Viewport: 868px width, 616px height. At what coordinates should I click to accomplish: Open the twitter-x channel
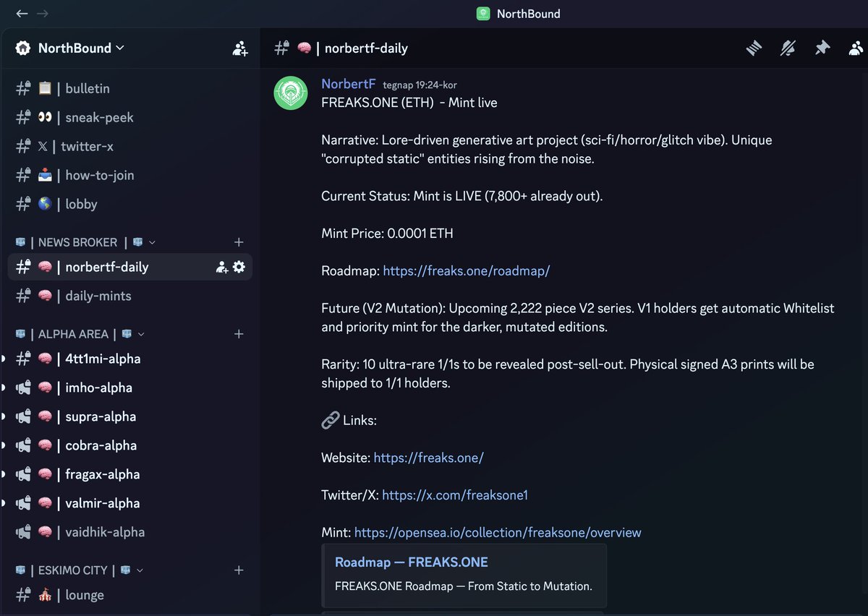[130, 146]
